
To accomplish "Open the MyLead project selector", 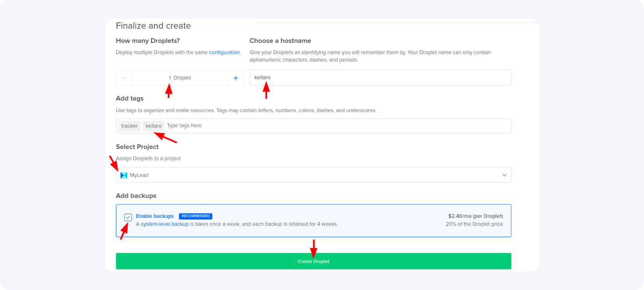I will coord(313,175).
